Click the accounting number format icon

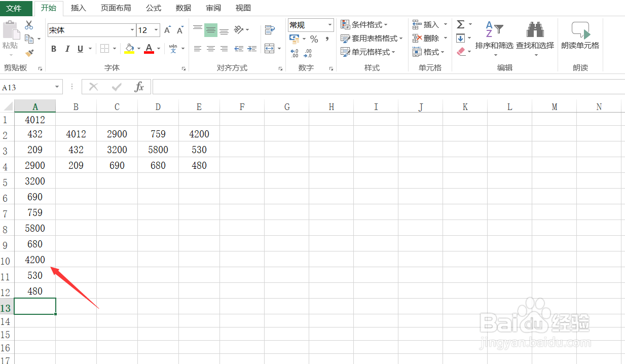click(x=294, y=39)
